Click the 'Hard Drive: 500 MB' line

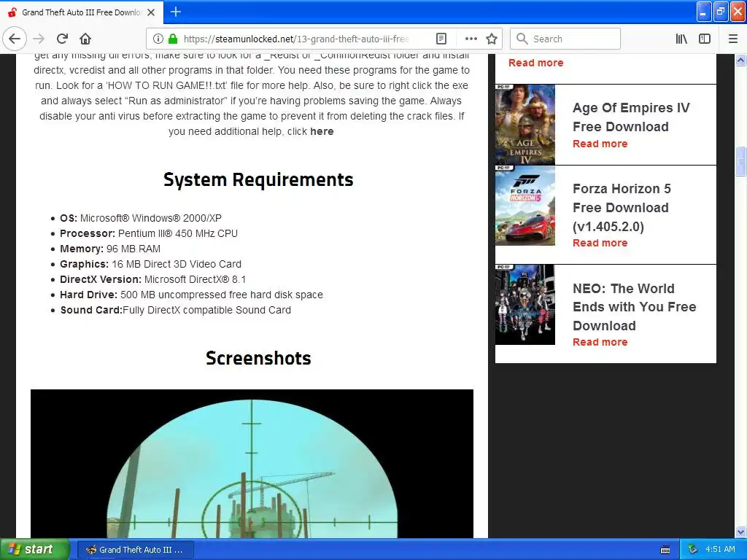point(192,295)
